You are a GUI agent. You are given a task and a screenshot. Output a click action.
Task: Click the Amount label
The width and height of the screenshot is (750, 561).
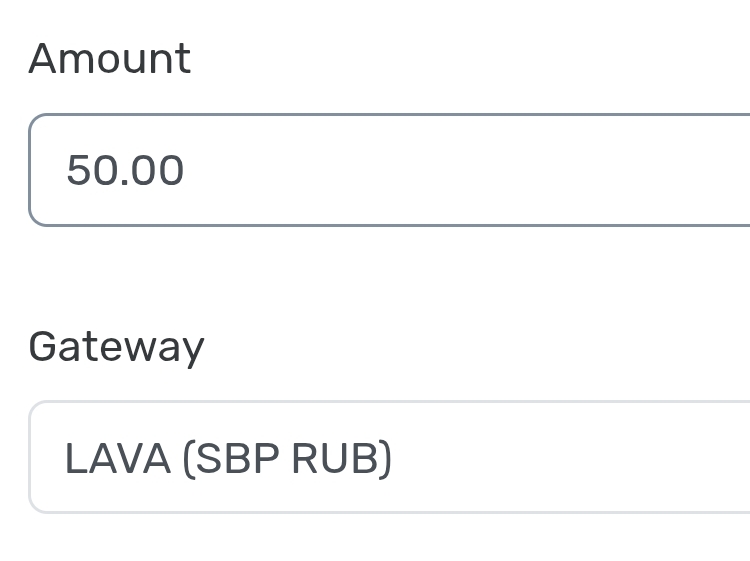[x=109, y=58]
